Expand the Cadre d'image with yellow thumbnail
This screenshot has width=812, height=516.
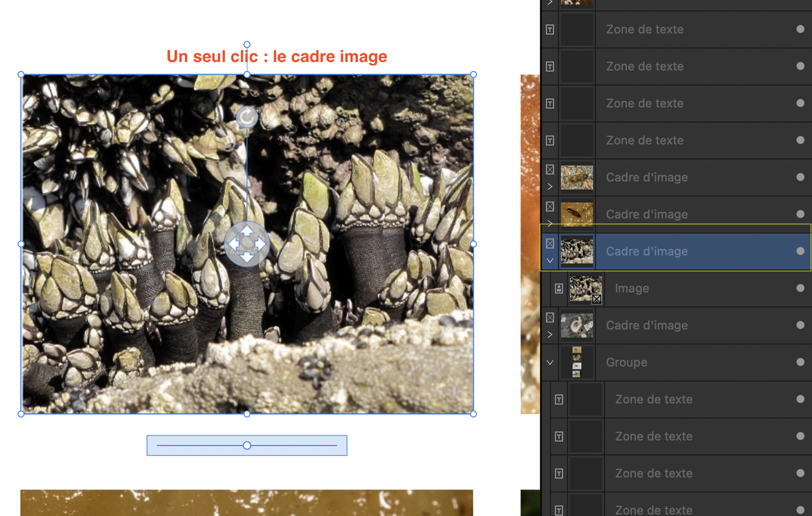(x=550, y=223)
